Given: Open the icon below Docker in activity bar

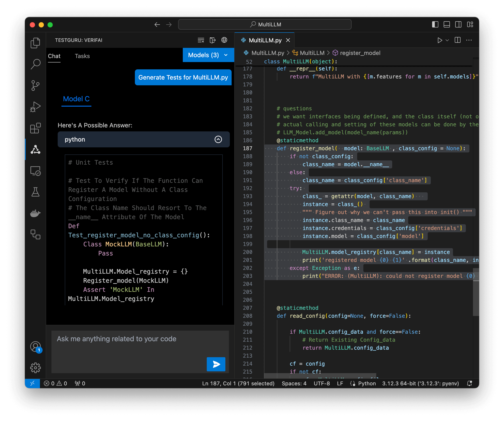Looking at the screenshot, I should [x=35, y=234].
